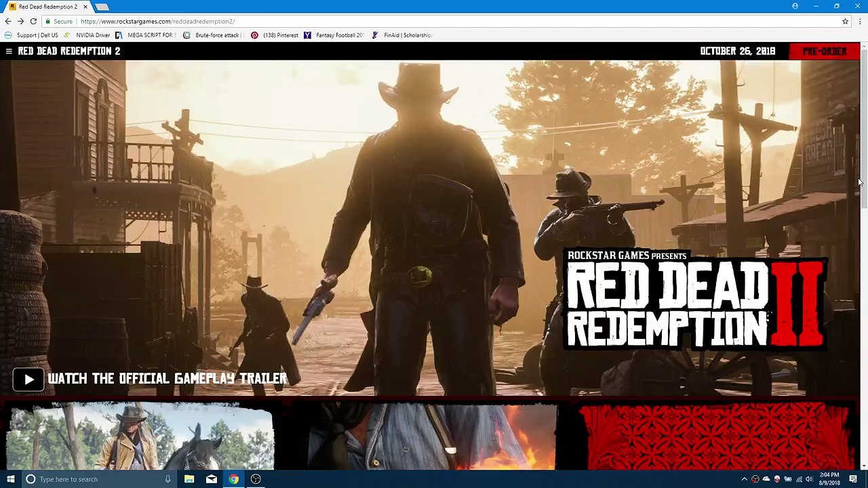868x488 pixels.
Task: Click the round red tray icon next to the hidden-icons arrow
Action: (x=755, y=479)
